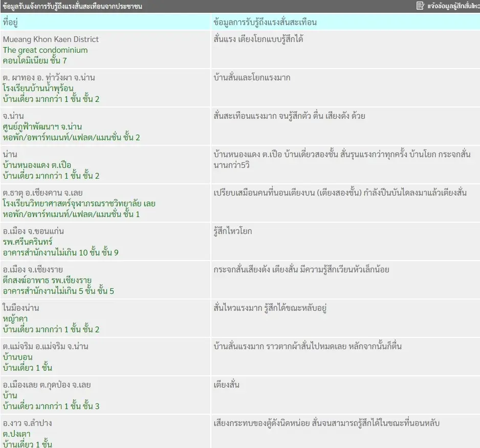Click อาคารสำนักงานไม่เกิน 10 ชั้น ชั้น 9 text
This screenshot has width=480, height=448.
[x=60, y=252]
